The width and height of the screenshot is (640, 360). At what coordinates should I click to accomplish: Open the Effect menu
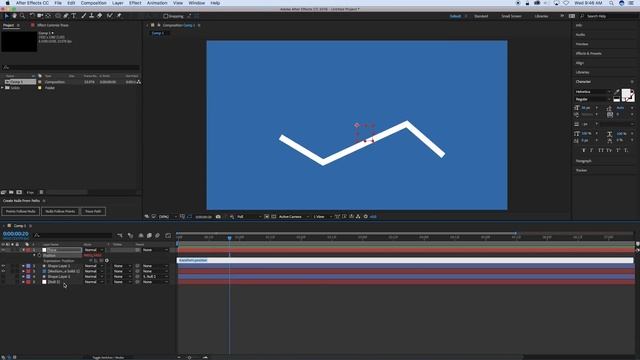click(x=135, y=3)
